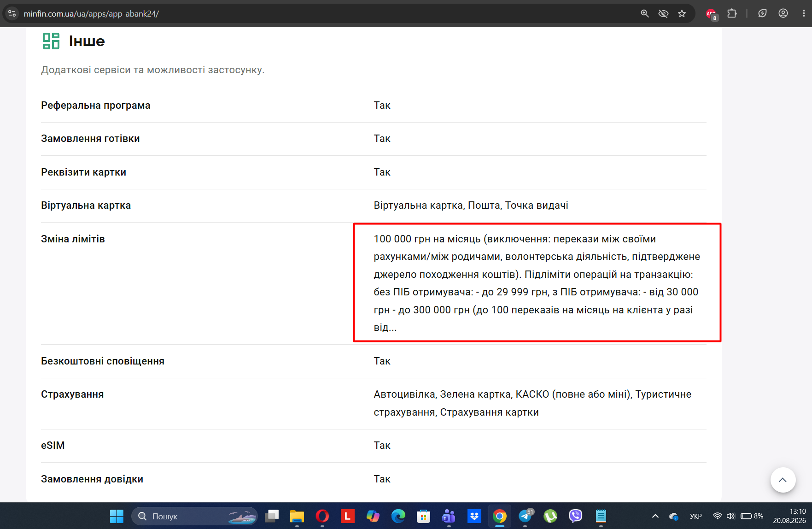Click the crossed-eye tracking protection icon
Image resolution: width=812 pixels, height=529 pixels.
coord(663,14)
